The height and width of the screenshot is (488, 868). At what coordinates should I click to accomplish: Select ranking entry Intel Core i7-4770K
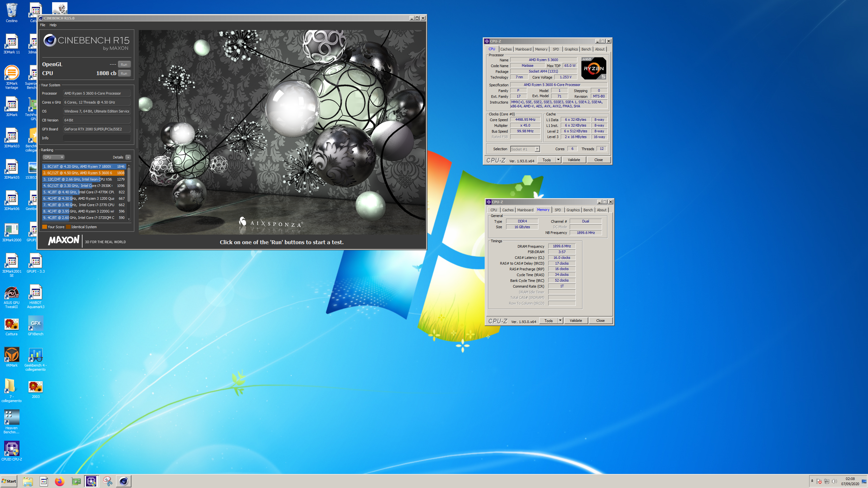click(83, 192)
